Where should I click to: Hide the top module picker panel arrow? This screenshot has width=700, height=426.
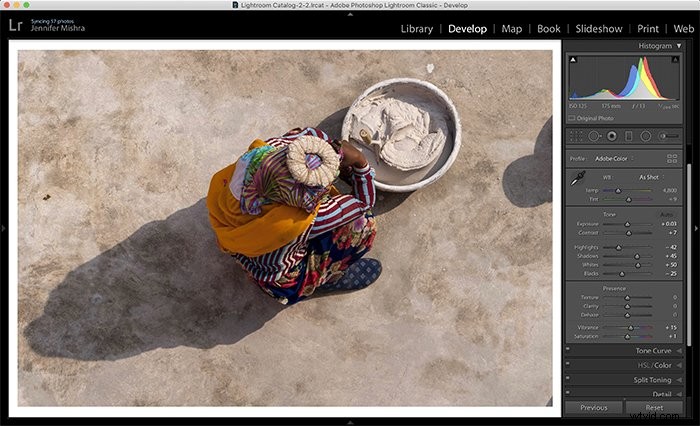tap(350, 14)
